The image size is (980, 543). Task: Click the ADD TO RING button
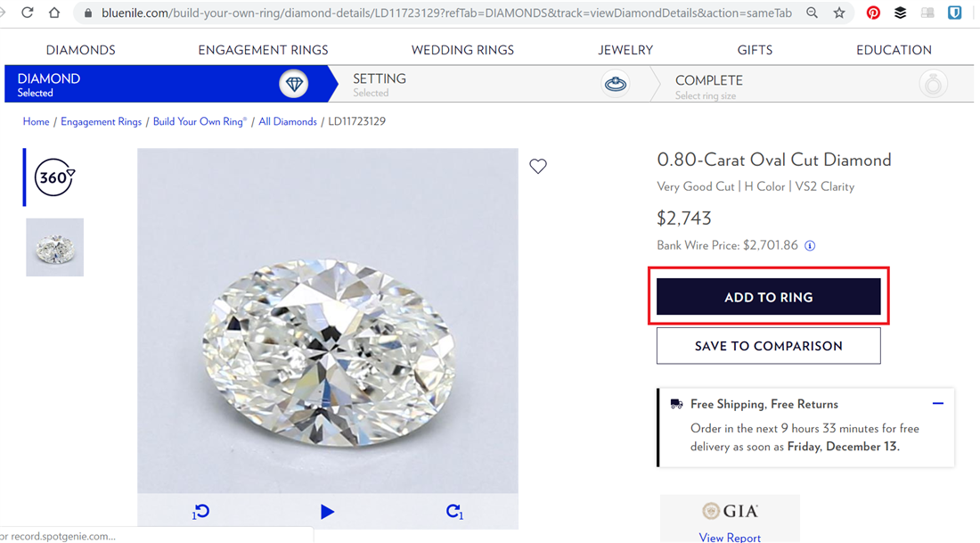pyautogui.click(x=768, y=297)
